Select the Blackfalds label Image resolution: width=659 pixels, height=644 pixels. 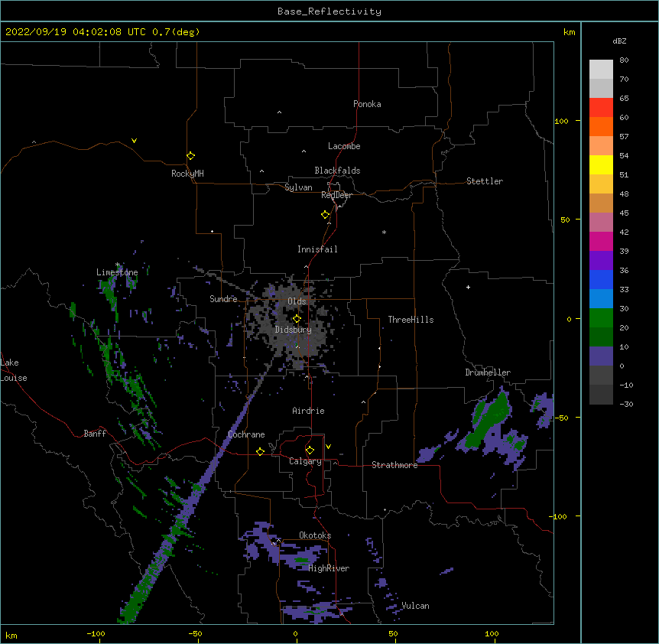[337, 171]
